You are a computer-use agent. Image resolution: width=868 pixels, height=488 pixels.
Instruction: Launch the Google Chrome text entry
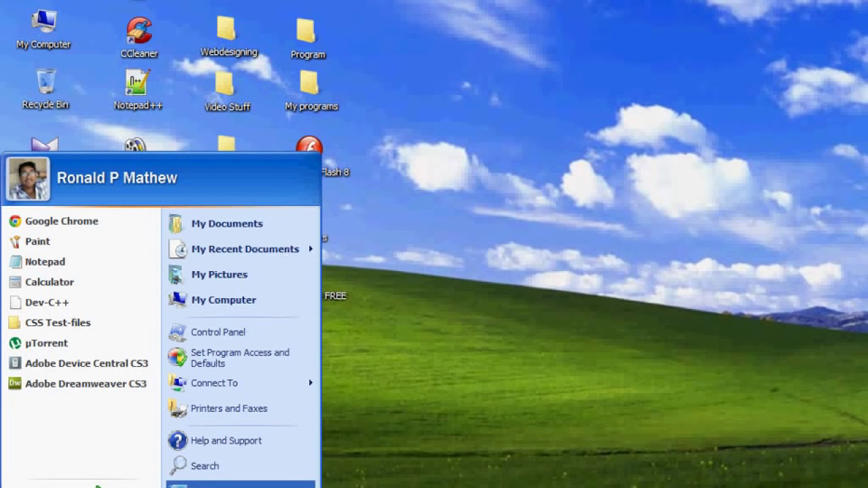(62, 221)
